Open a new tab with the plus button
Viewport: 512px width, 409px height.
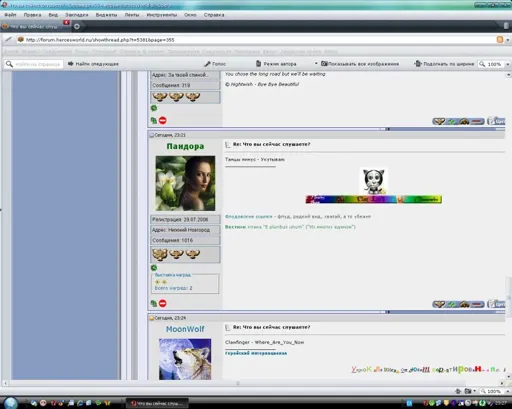[x=77, y=26]
